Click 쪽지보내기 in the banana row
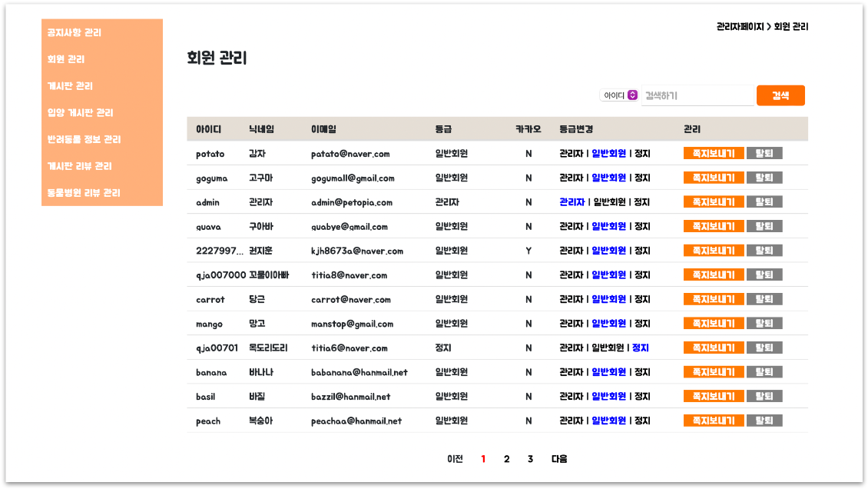 click(714, 372)
